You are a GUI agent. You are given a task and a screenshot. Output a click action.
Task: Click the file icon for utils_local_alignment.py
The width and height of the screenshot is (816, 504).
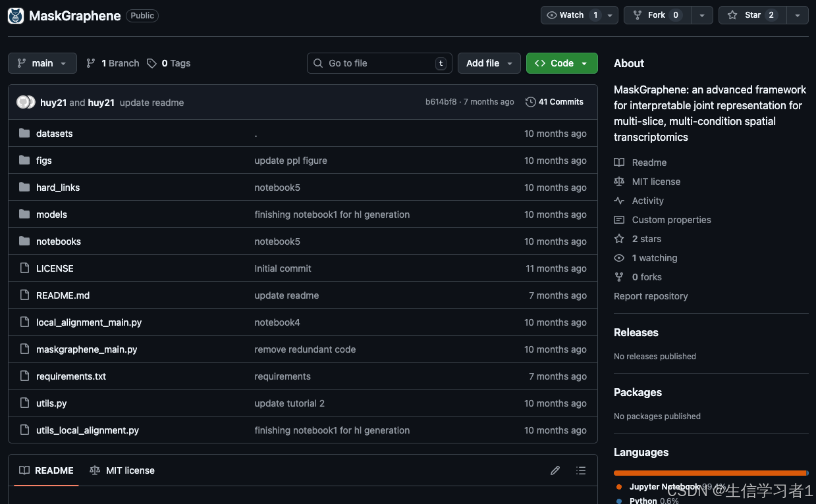coord(24,430)
